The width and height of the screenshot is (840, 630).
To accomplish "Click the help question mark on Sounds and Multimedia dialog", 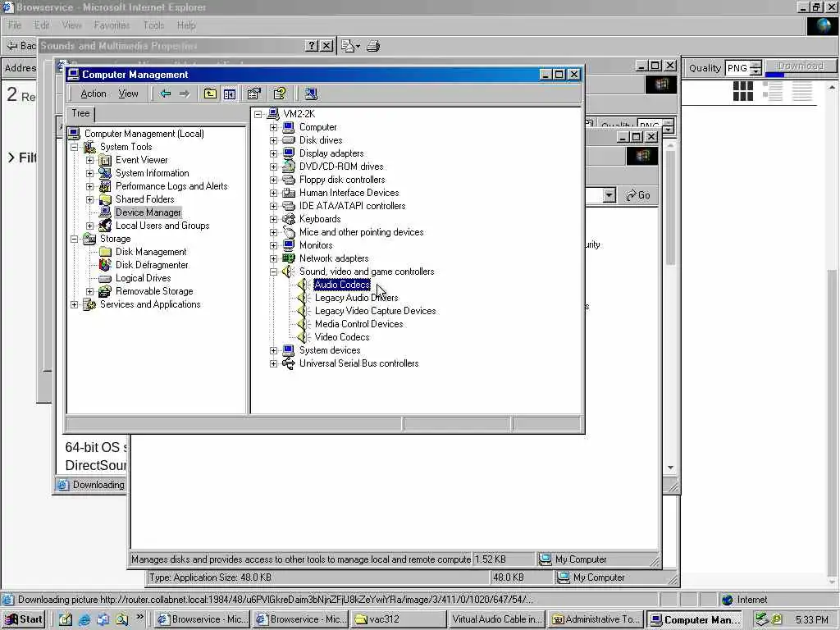I will pos(312,46).
